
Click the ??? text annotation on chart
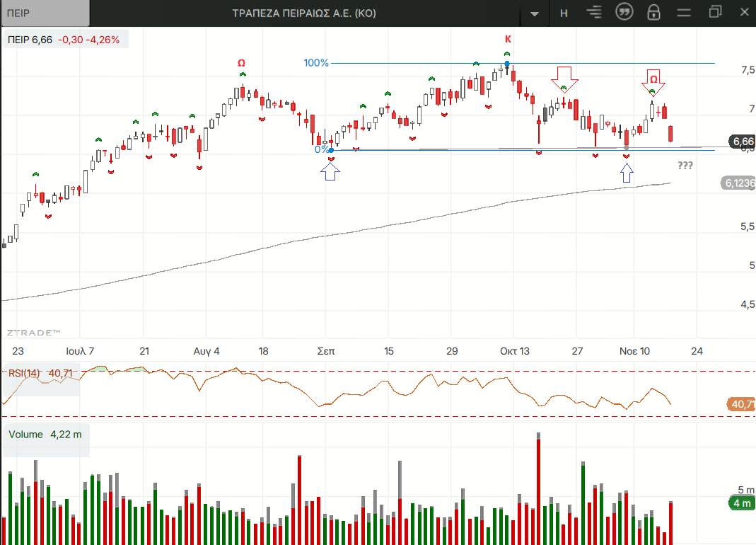(x=685, y=166)
